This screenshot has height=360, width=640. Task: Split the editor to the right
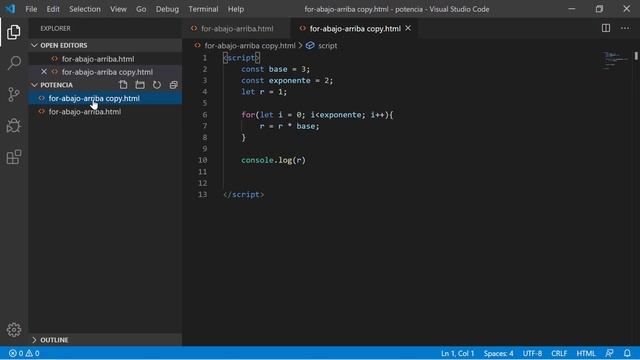tap(606, 28)
